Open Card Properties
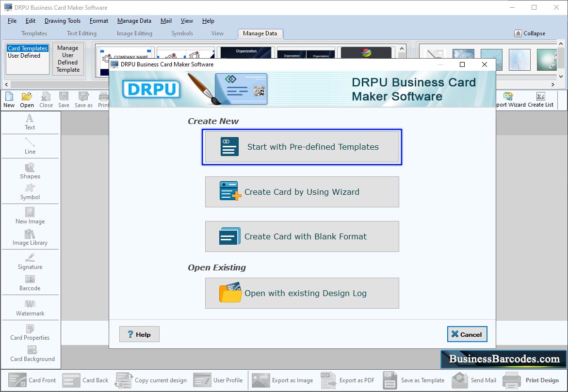The width and height of the screenshot is (568, 392). click(30, 332)
